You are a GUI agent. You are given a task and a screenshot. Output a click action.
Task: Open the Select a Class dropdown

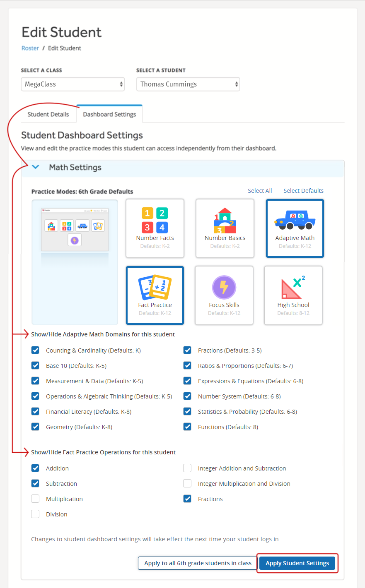pyautogui.click(x=73, y=84)
